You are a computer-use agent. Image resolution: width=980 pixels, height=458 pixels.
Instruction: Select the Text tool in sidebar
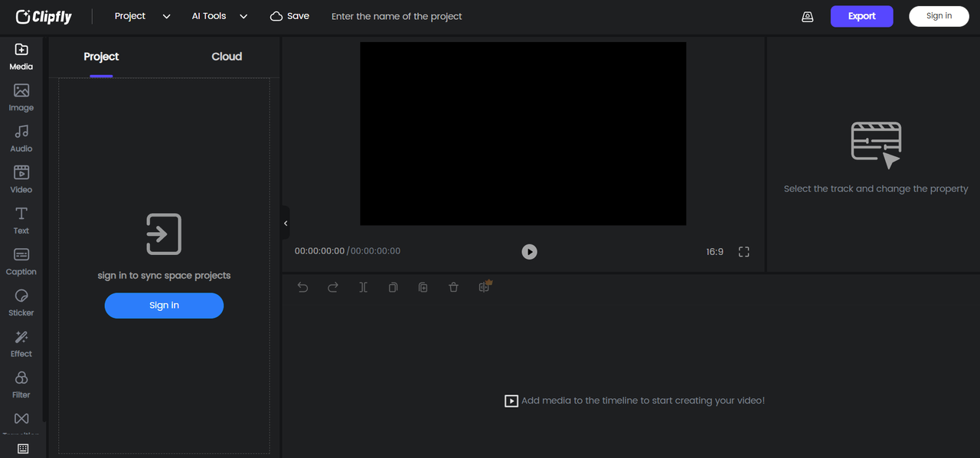(21, 221)
